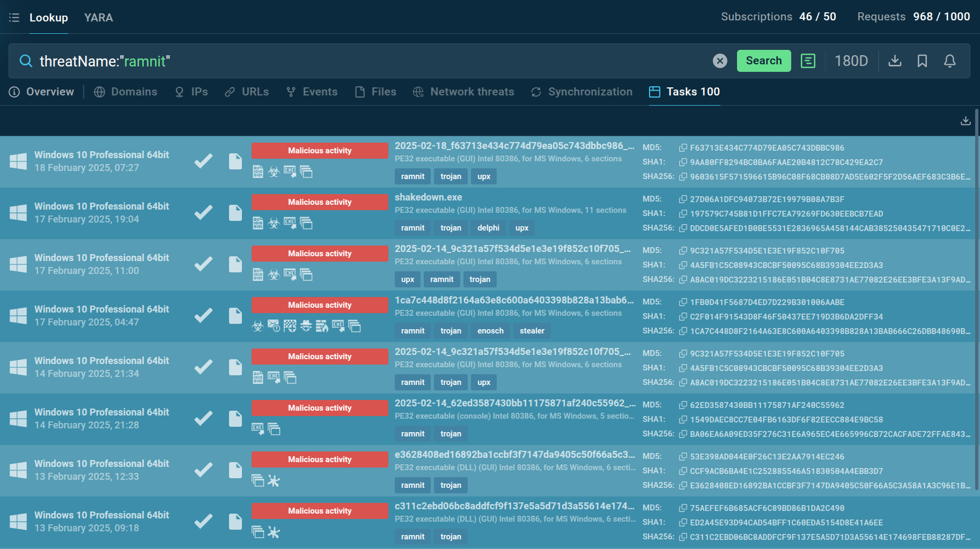
Task: Clear the threatName search query
Action: click(x=720, y=61)
